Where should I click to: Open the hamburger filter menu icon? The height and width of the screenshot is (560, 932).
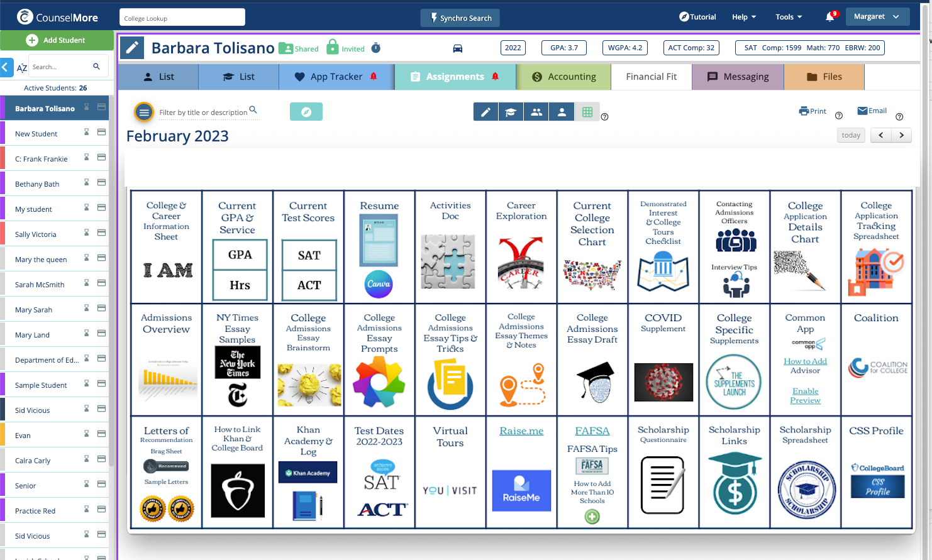click(x=144, y=113)
